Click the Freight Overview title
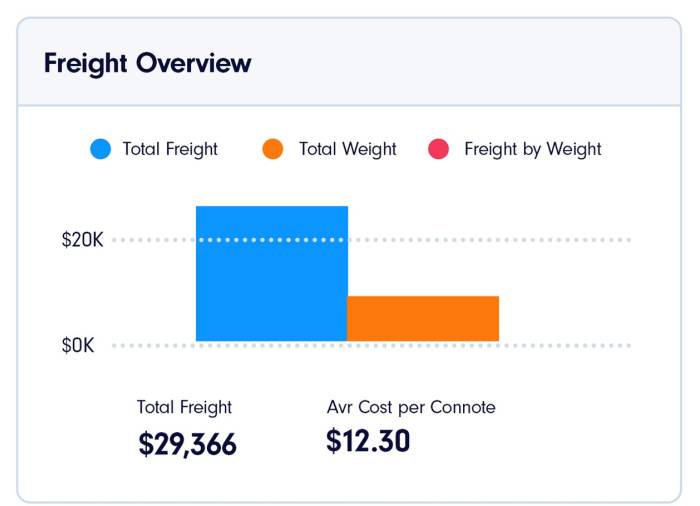Image resolution: width=700 pixels, height=506 pixels. pyautogui.click(x=147, y=64)
